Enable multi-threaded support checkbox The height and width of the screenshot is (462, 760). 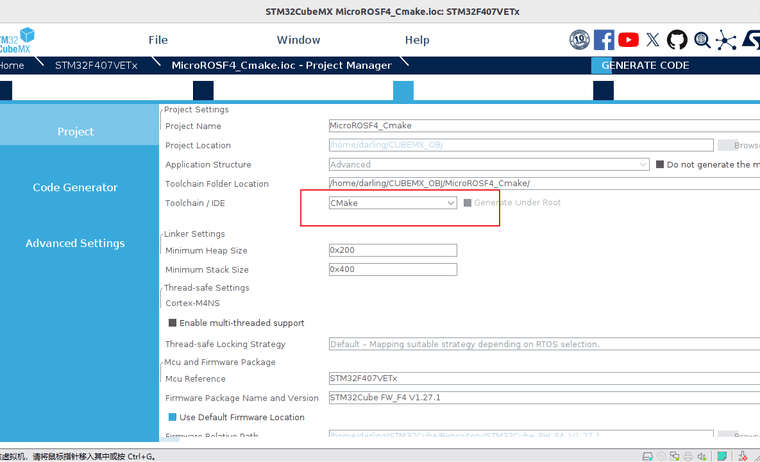(172, 323)
